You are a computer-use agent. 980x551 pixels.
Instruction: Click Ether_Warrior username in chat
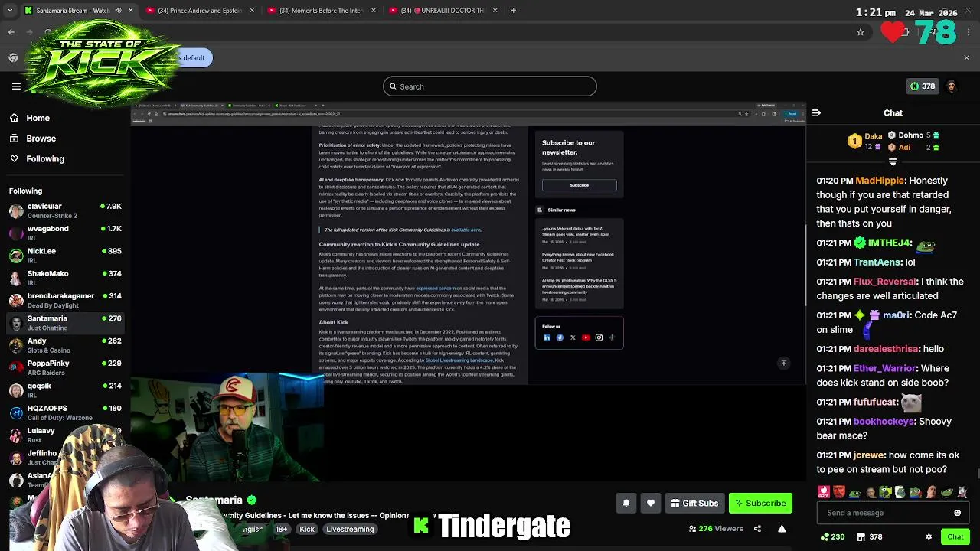[x=884, y=368]
